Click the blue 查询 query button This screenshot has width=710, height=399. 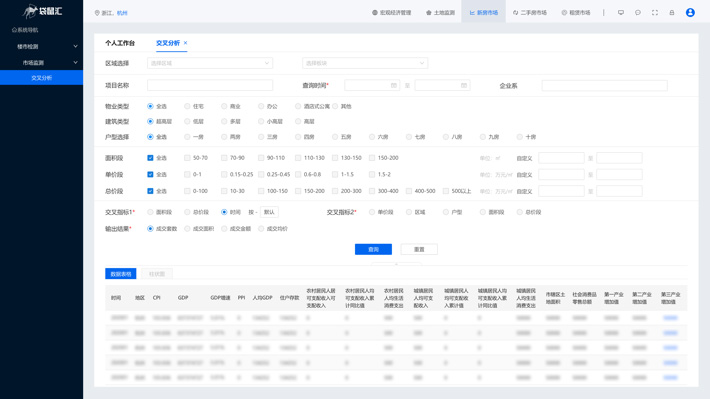(x=373, y=250)
